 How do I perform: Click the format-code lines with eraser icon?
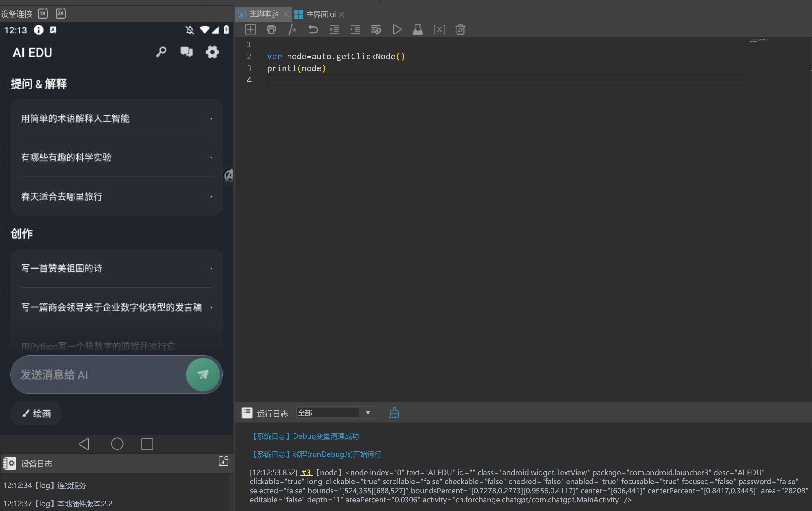[x=376, y=30]
